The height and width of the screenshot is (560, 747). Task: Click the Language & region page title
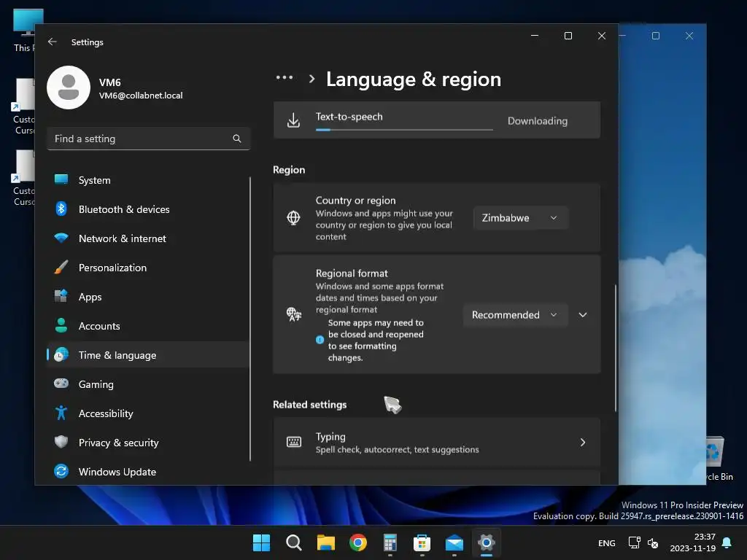[x=414, y=79]
